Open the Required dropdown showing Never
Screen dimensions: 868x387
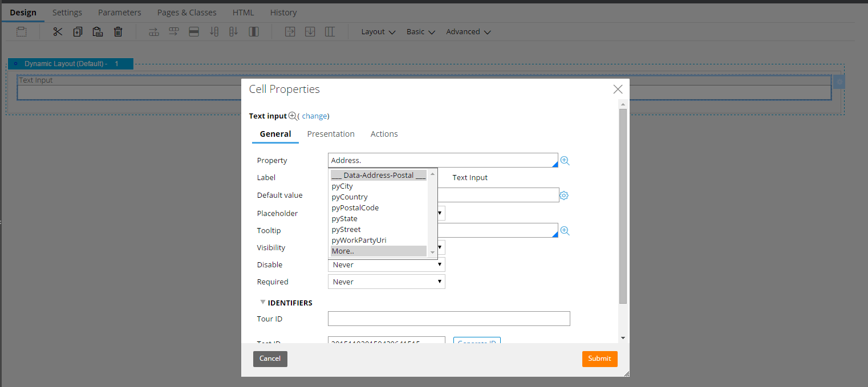(386, 281)
